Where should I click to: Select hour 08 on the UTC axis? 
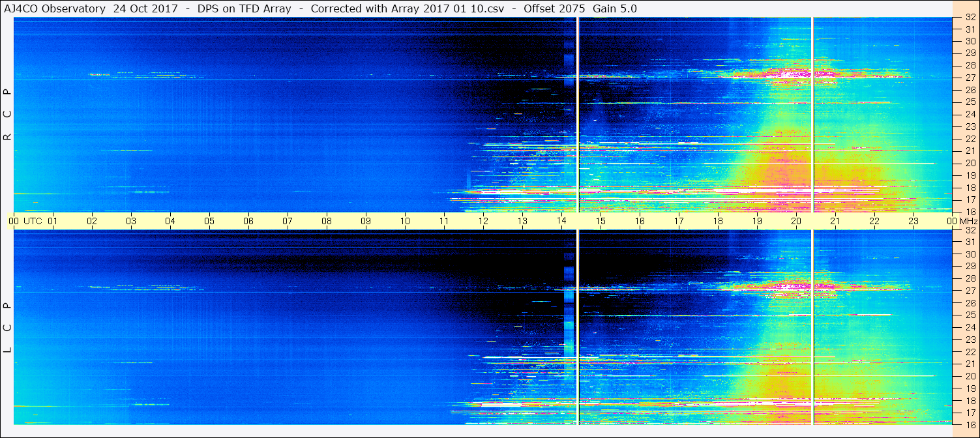pos(327,221)
